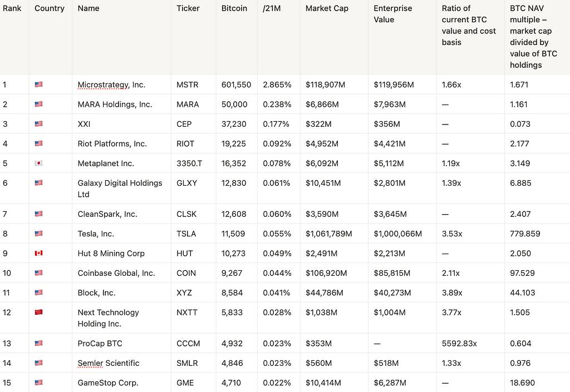Click the US flag in Tesla row

click(x=38, y=234)
